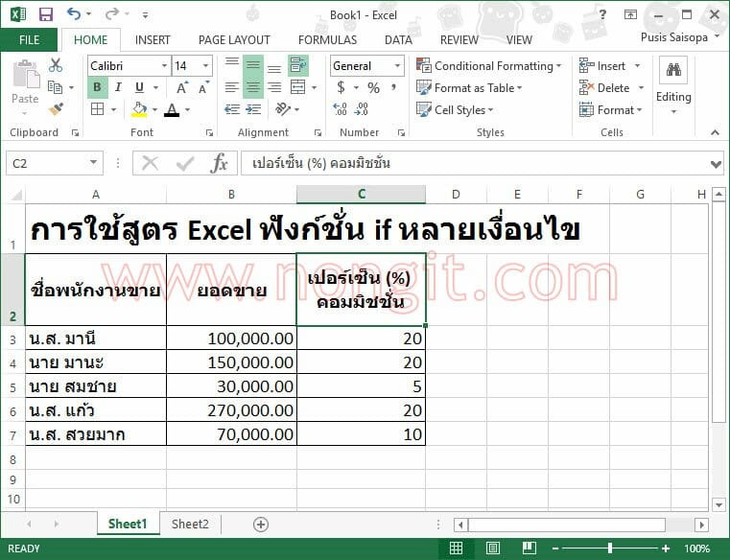Save the workbook with the floppy disk icon
This screenshot has width=730, height=560.
coord(46,14)
